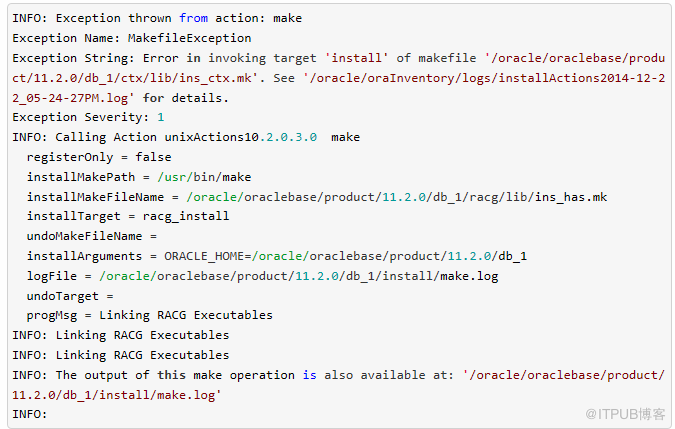Click the ins_has.mk file name

point(571,197)
